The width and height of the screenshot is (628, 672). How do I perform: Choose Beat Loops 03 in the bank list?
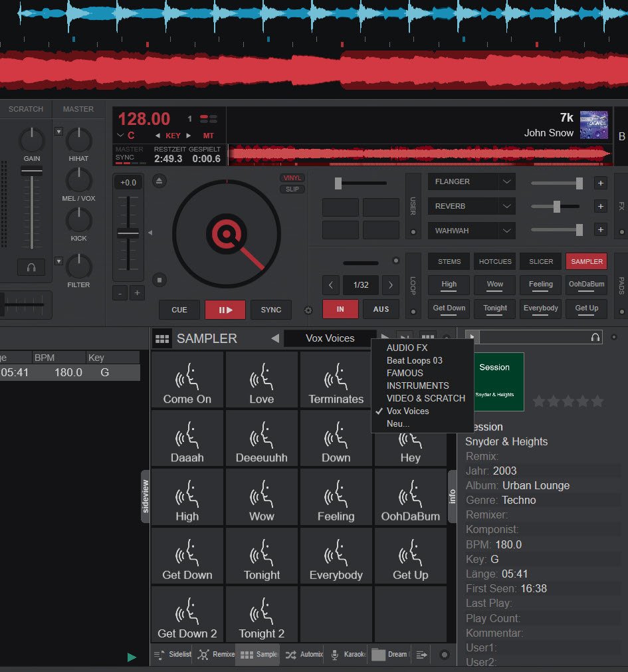tap(414, 360)
